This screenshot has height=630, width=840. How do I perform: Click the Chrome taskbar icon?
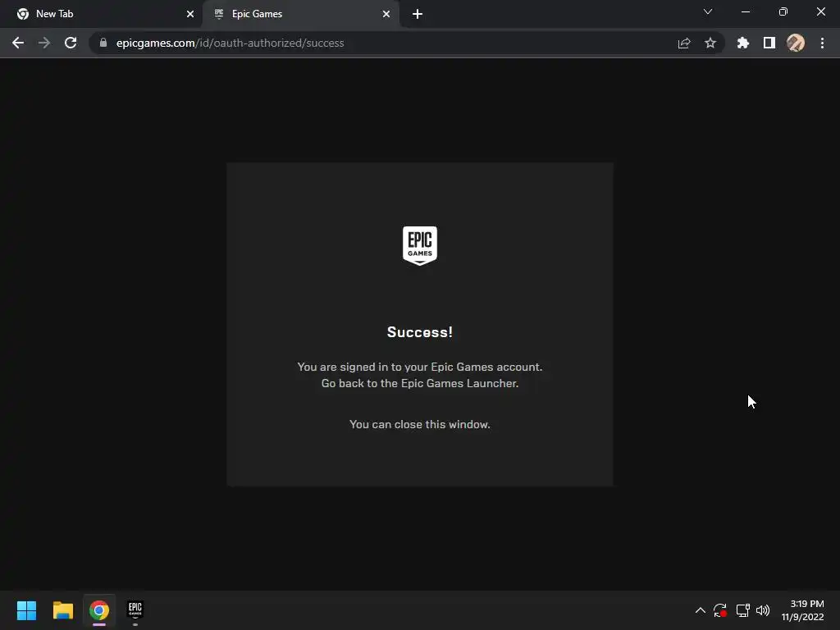point(99,610)
